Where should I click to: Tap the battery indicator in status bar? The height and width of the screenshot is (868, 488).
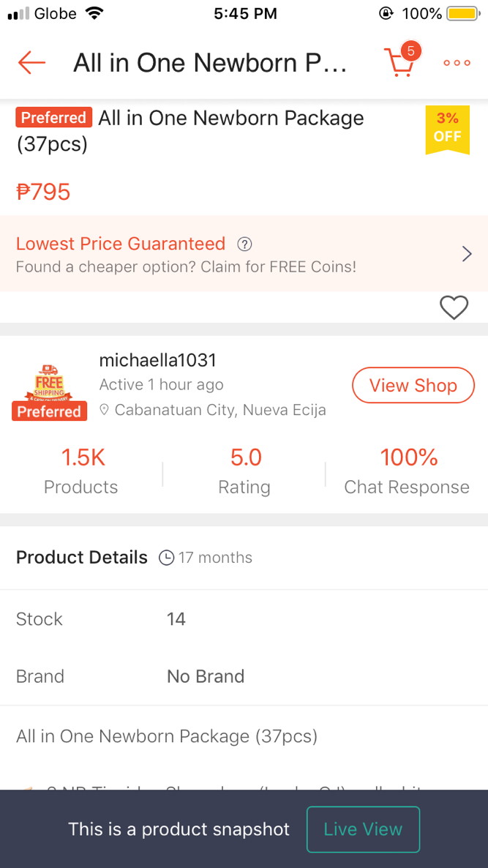pyautogui.click(x=464, y=13)
